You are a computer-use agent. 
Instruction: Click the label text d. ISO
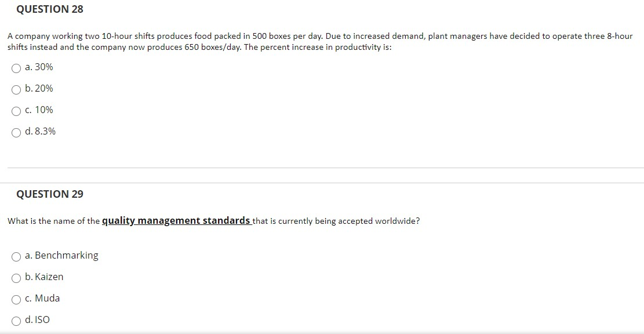pyautogui.click(x=37, y=320)
